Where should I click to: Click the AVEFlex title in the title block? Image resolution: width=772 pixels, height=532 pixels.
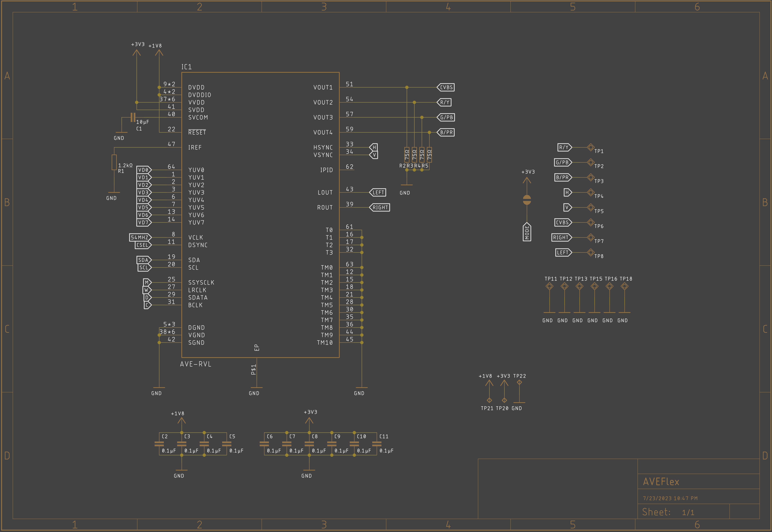661,482
